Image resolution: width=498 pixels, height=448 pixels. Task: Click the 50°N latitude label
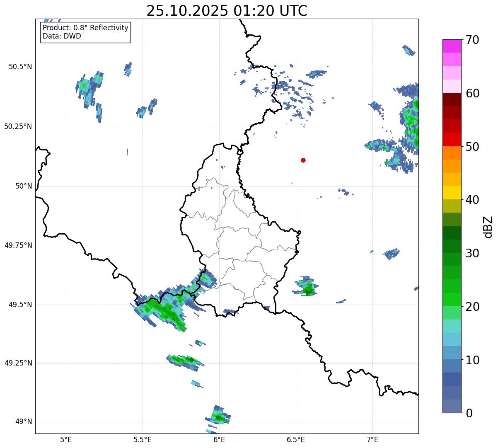click(24, 186)
